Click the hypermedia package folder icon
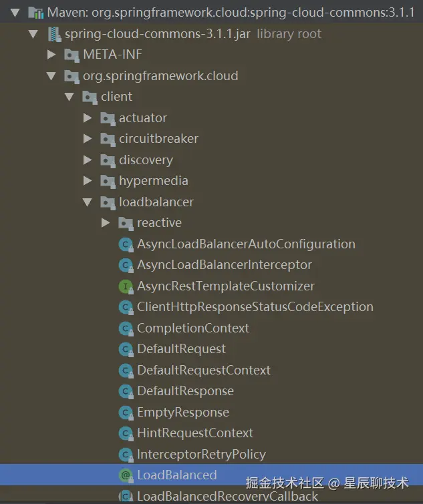Viewport: 423px width, 504px height. tap(108, 182)
